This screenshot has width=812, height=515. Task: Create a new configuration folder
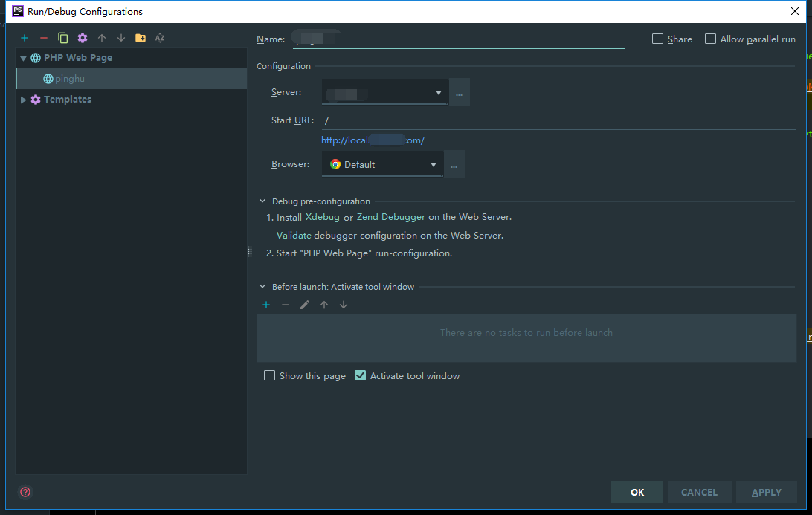point(141,38)
